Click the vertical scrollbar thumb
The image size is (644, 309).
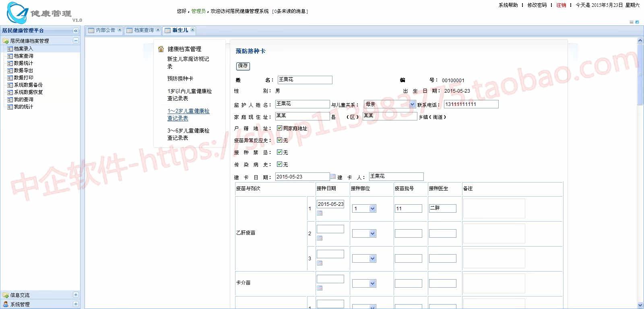(x=640, y=75)
